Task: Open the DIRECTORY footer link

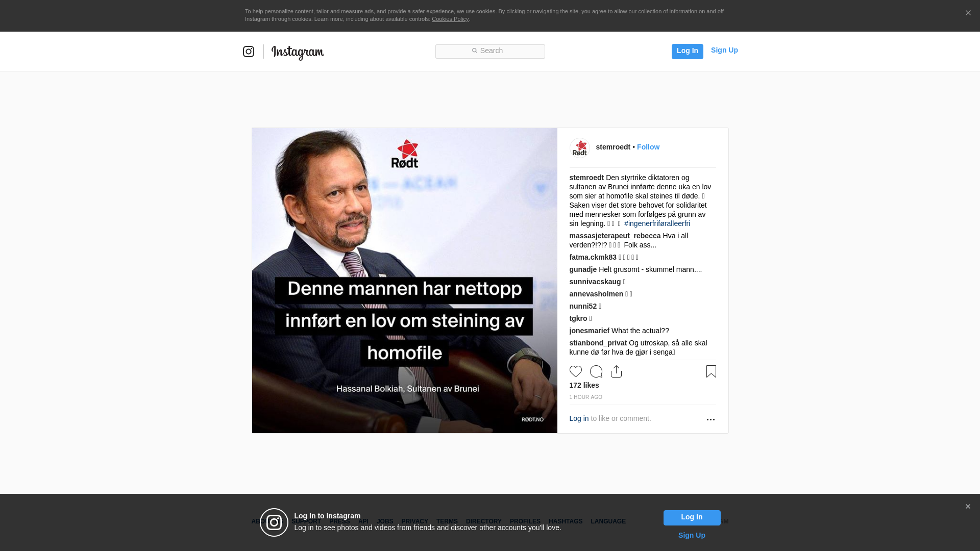Action: click(x=483, y=521)
